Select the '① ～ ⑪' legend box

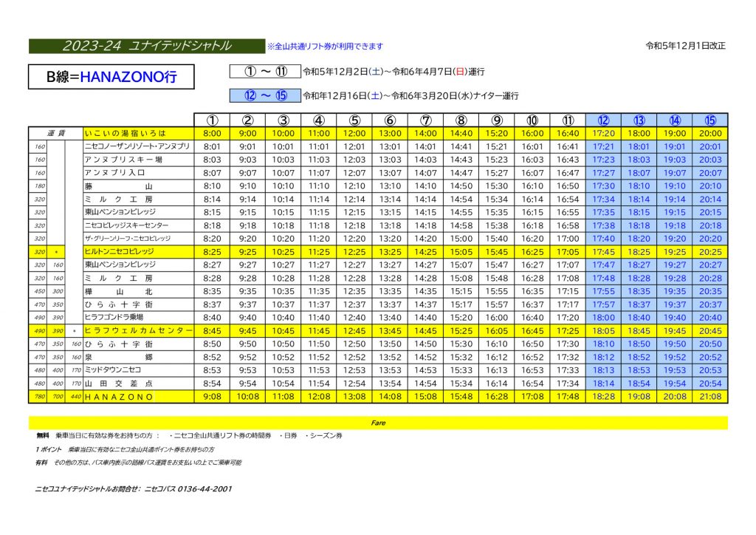tap(265, 72)
